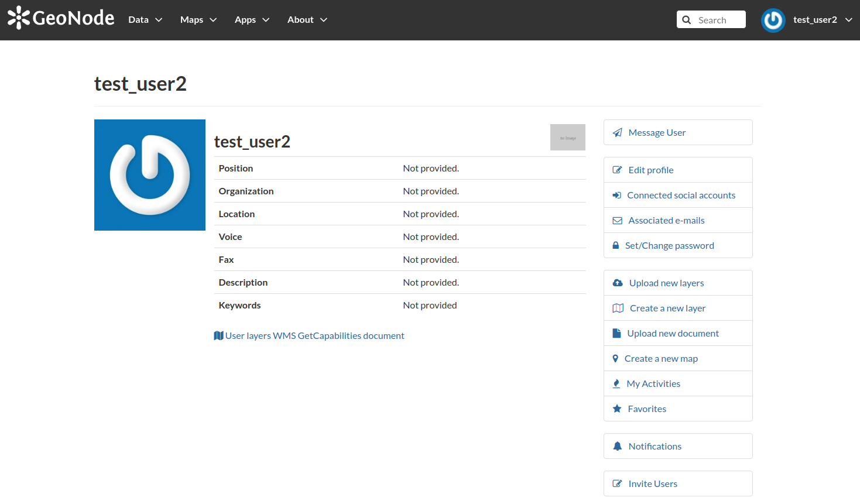Click the GeoNode logo
Screen dimensions: 860x504
coord(61,18)
